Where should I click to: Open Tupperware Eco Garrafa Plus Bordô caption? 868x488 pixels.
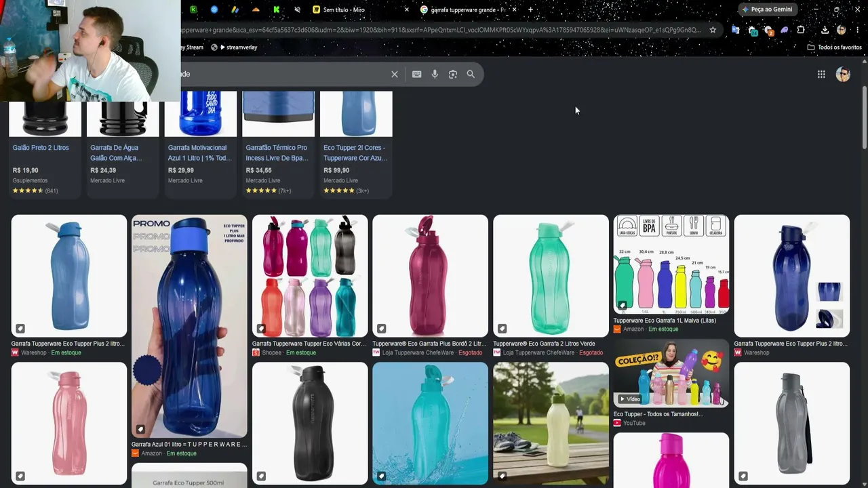(x=429, y=344)
